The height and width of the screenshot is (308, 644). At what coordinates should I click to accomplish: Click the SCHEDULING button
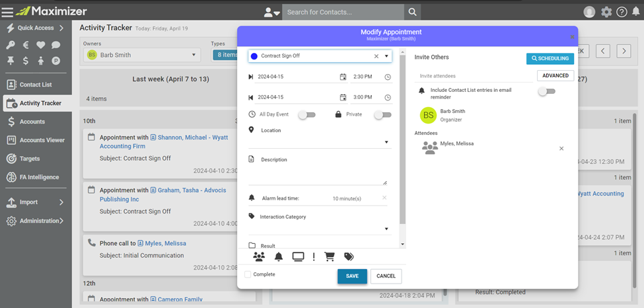(x=550, y=58)
